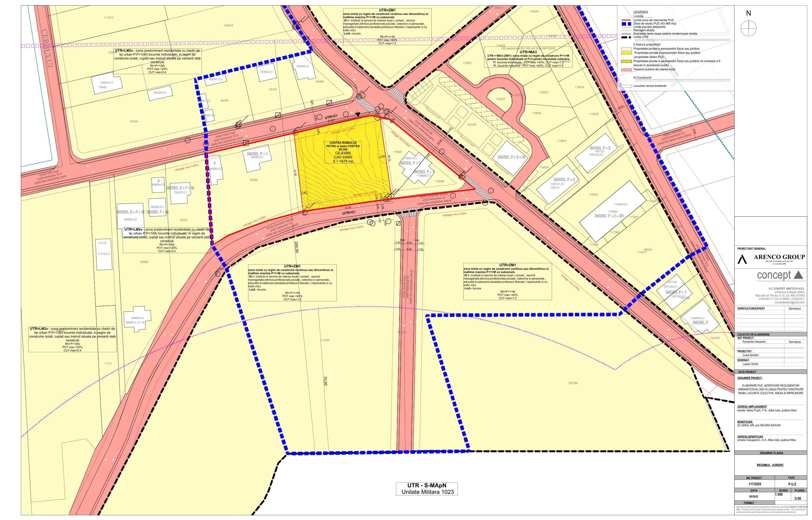Click the REGIMUL JURIDIC plan title
The height and width of the screenshot is (520, 812).
770,465
